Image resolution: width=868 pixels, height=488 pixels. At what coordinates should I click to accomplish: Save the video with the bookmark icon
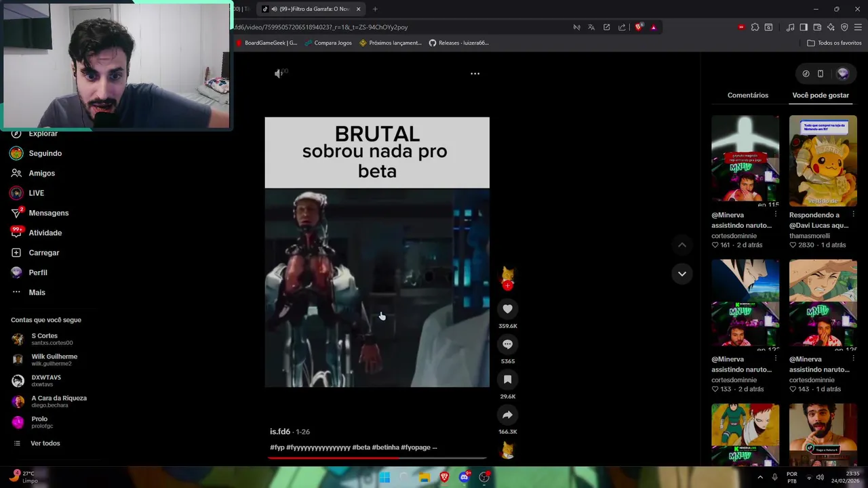click(507, 380)
